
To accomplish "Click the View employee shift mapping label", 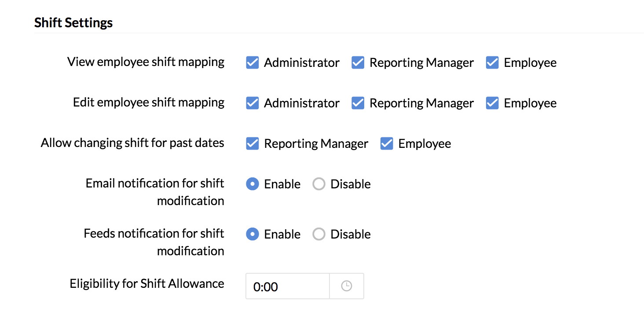I will pos(146,62).
